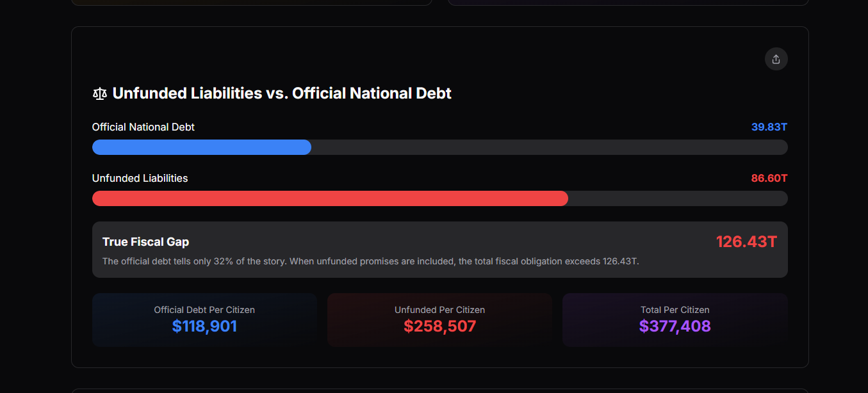Click the empty track of the Unfunded Liabilities bar

tap(678, 198)
